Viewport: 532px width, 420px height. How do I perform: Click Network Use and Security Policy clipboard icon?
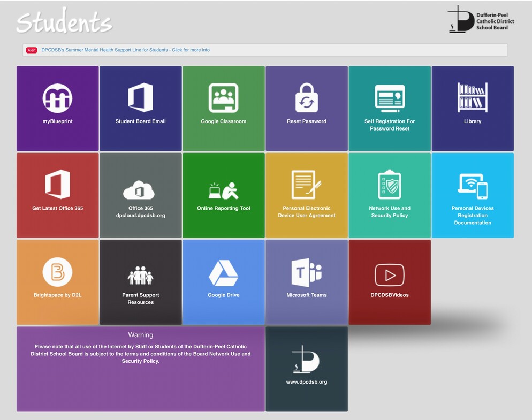tap(390, 185)
